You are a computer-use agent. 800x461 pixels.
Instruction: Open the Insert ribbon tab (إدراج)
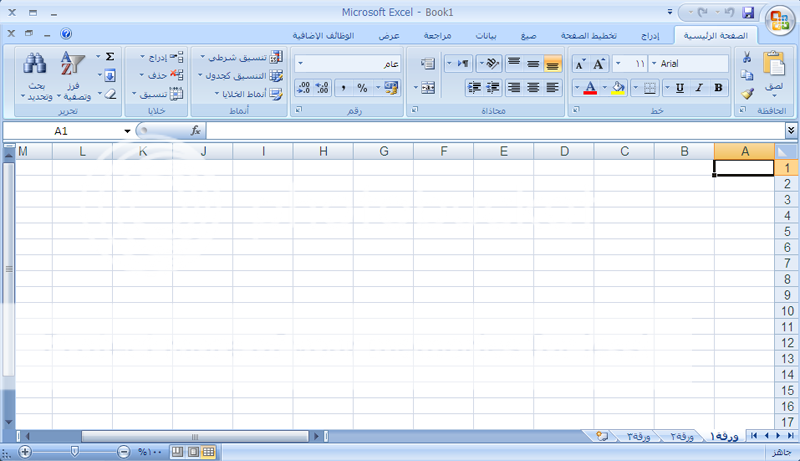pos(650,35)
